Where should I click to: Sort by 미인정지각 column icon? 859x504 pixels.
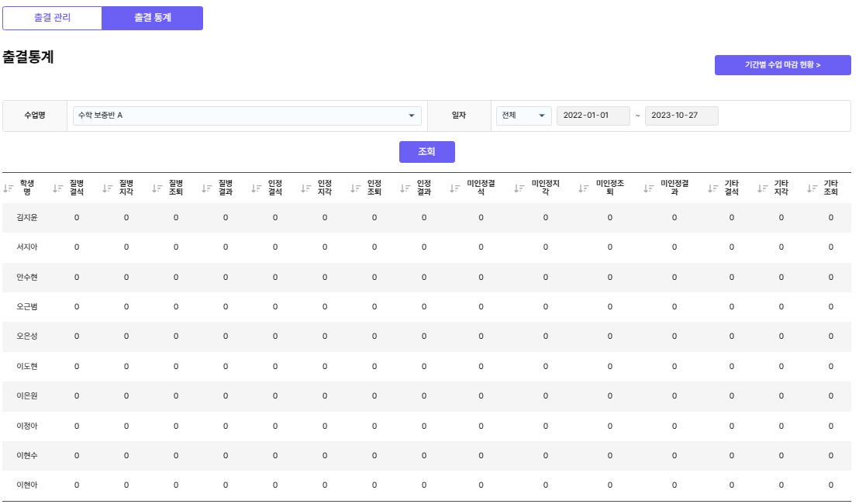[x=519, y=188]
